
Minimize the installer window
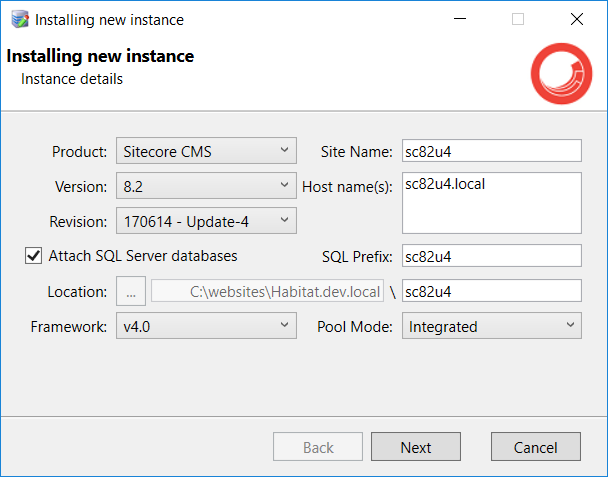460,19
